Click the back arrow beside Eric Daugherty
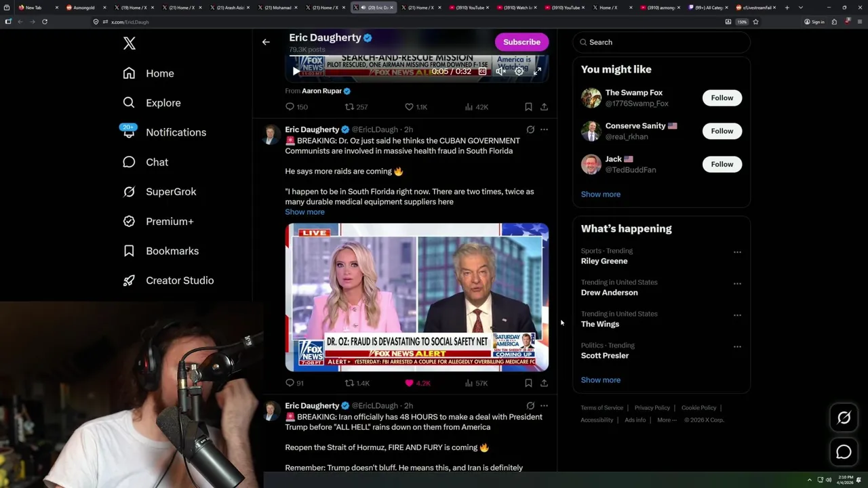868x488 pixels. [266, 42]
